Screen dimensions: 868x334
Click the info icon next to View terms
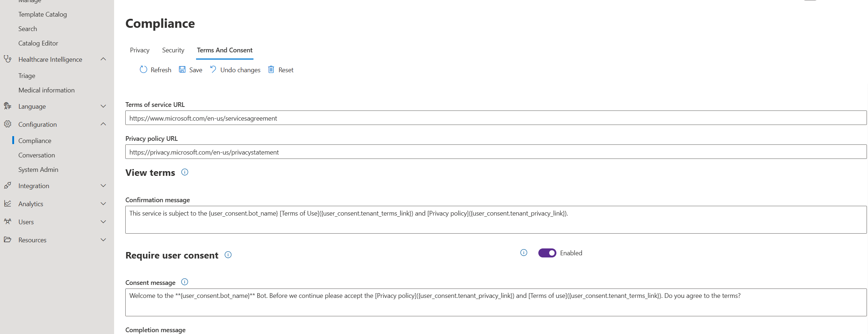pyautogui.click(x=184, y=172)
